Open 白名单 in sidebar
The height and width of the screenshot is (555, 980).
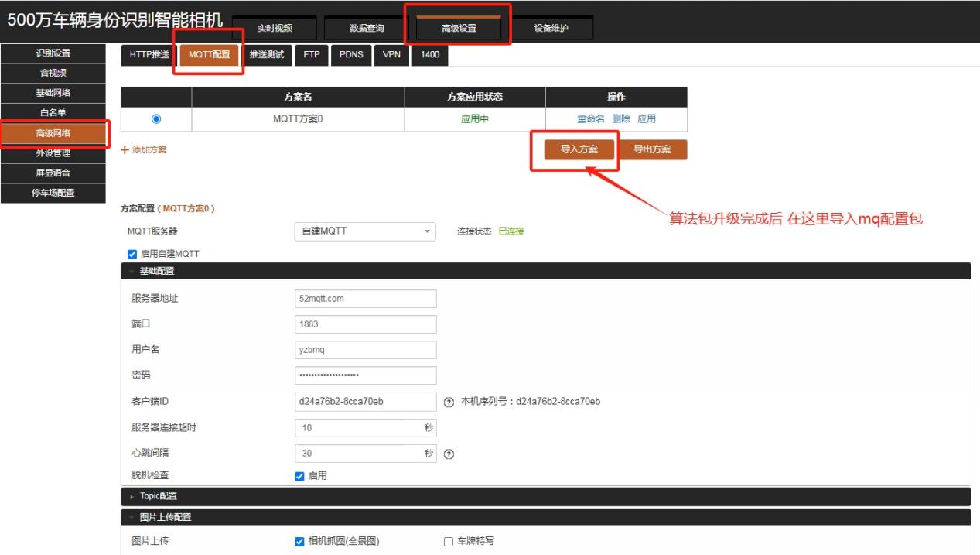53,114
